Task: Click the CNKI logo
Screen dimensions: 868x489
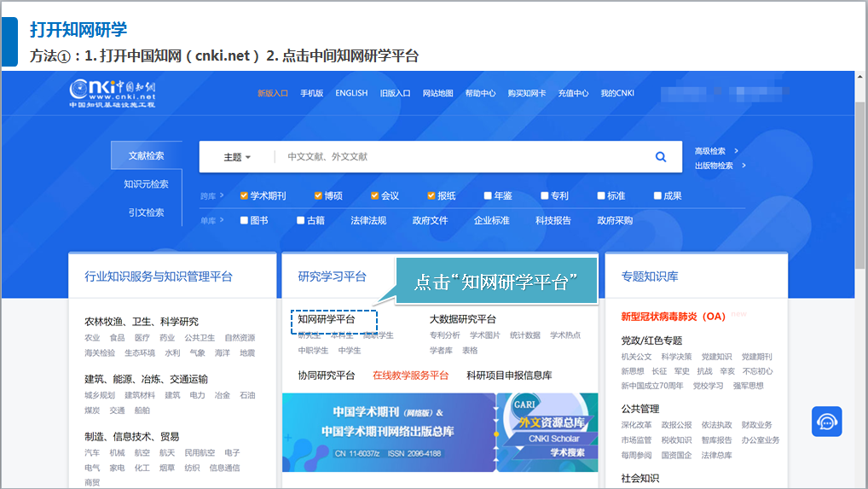Action: click(113, 93)
